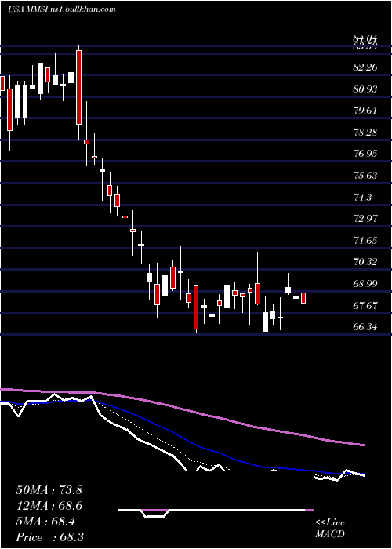Click the 66.34 price axis label
Screen dimensions: 392x549
click(x=365, y=327)
